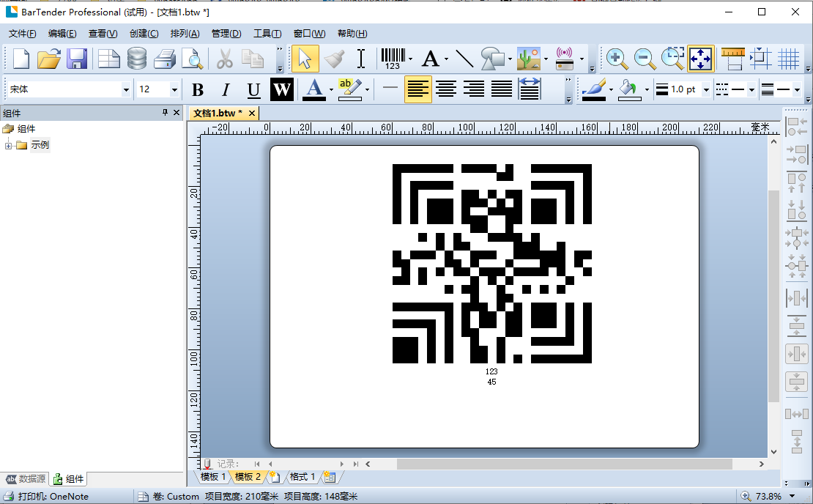Open the 宋体 font name dropdown

tap(125, 89)
